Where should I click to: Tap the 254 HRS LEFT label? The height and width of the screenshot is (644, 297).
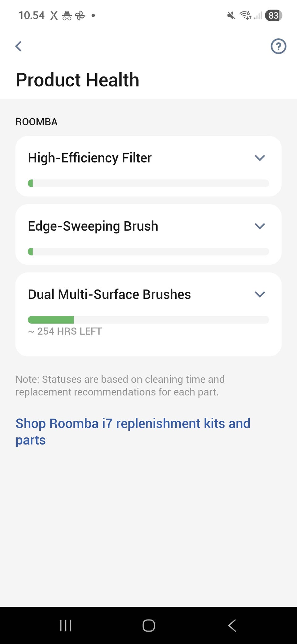(65, 331)
